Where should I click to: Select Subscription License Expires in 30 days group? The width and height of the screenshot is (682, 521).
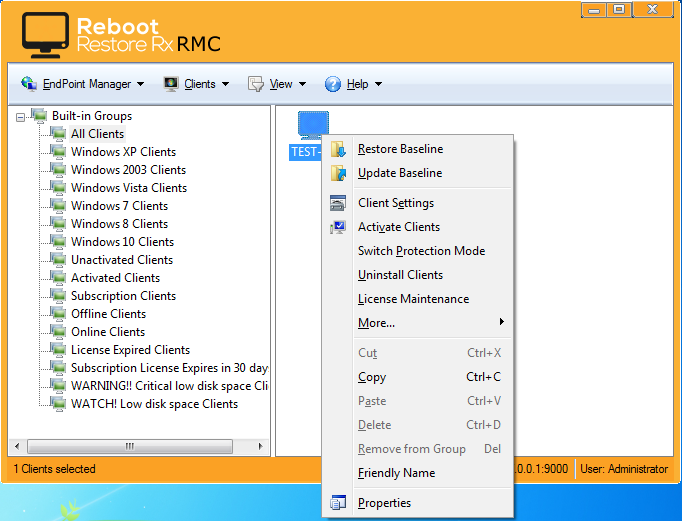(170, 368)
